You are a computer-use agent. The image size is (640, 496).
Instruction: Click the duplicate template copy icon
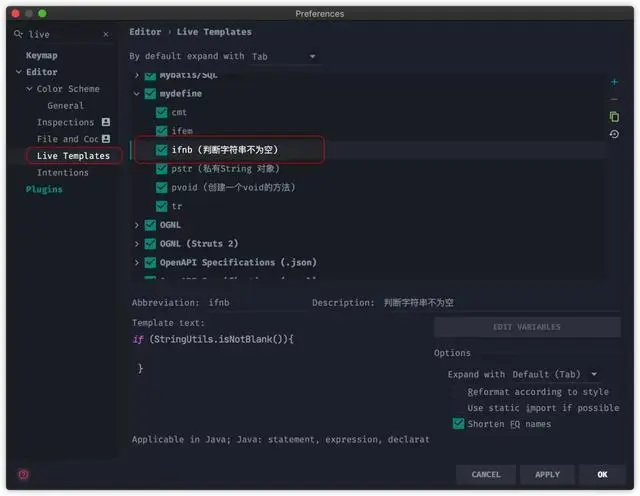click(614, 117)
